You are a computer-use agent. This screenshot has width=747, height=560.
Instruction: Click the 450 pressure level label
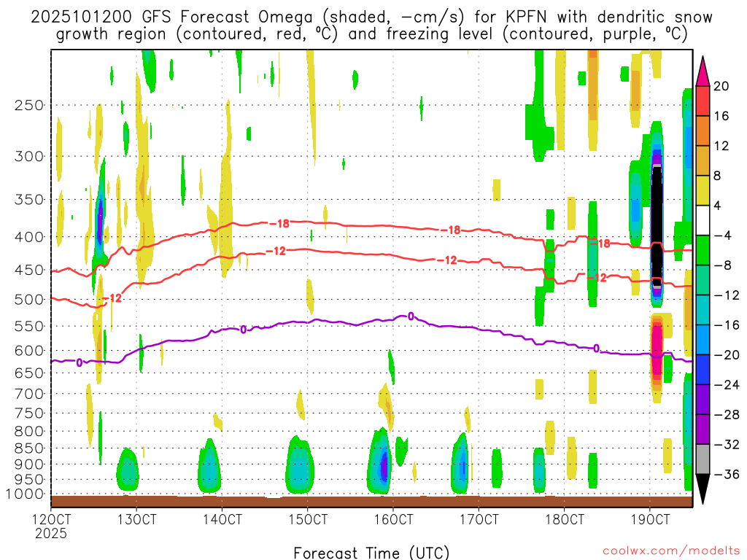(29, 270)
